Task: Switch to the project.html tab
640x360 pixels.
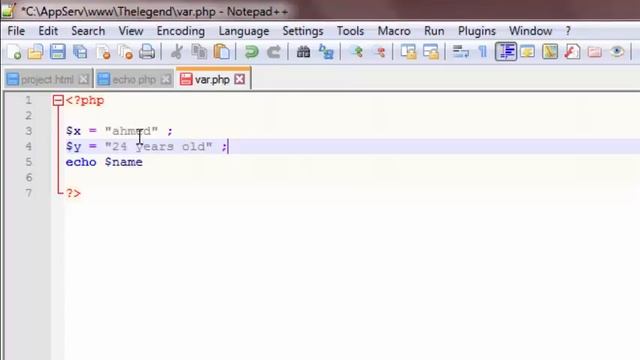Action: pos(47,80)
